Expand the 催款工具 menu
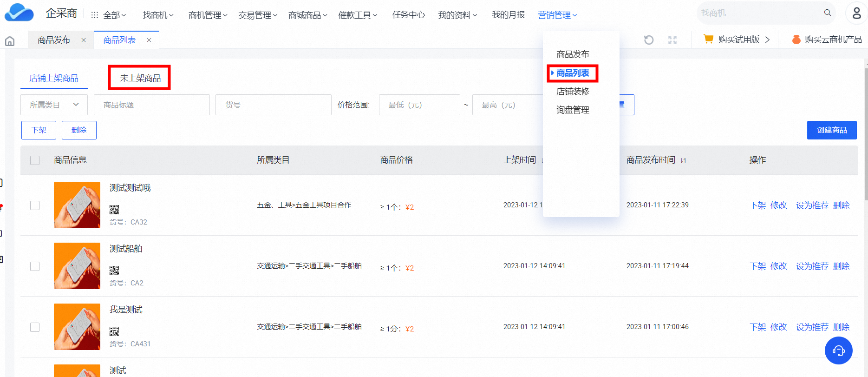The width and height of the screenshot is (868, 377). pyautogui.click(x=358, y=15)
